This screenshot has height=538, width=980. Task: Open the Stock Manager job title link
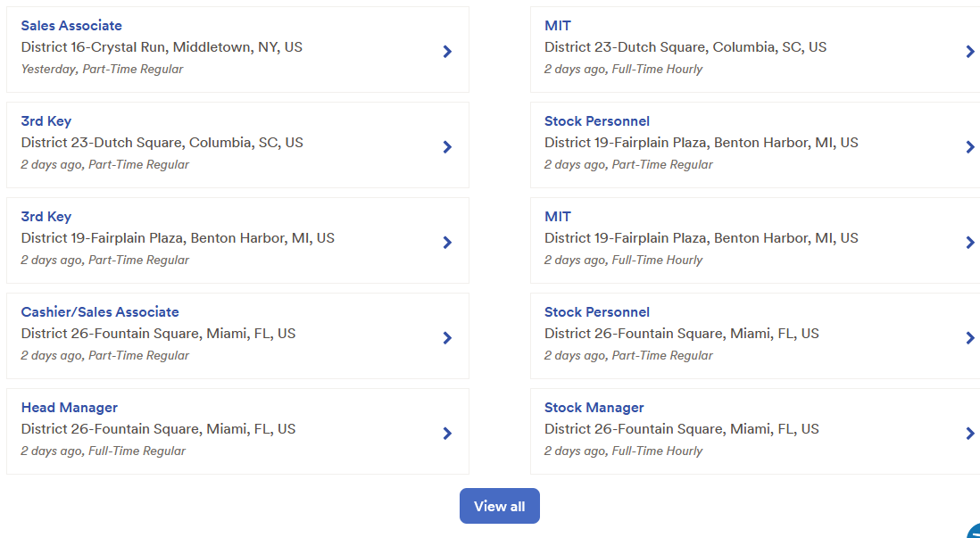594,408
